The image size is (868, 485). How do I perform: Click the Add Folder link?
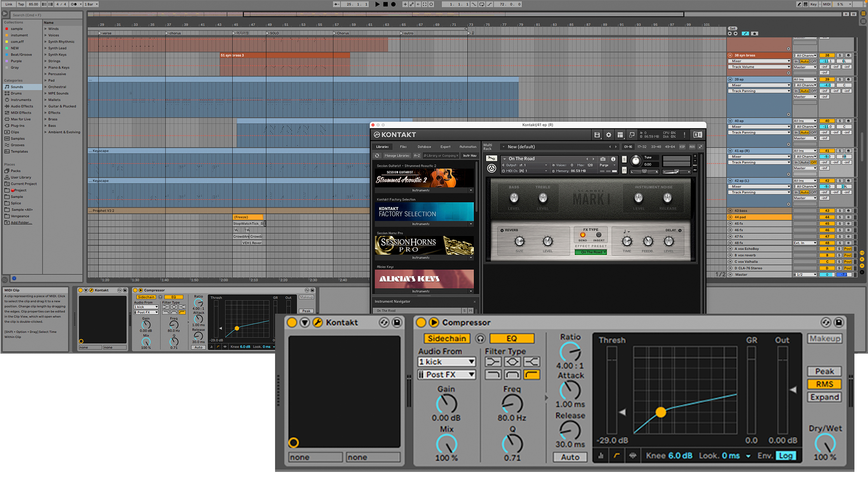coord(21,223)
